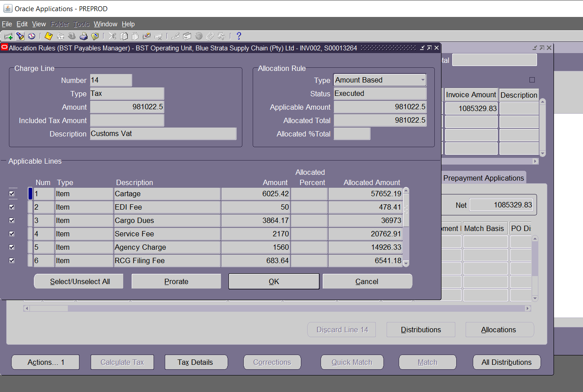Click the Allocated Amount 57652.19 cell
583x392 pixels.
365,194
